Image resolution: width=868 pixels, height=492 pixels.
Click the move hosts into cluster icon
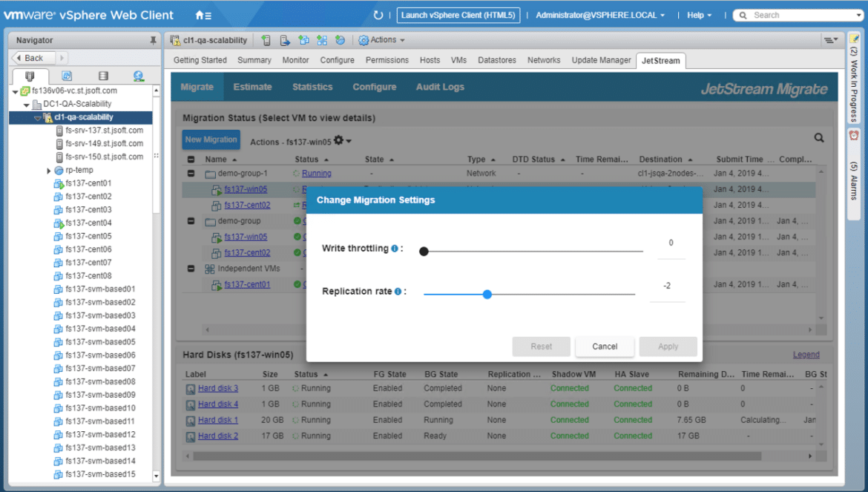(285, 40)
